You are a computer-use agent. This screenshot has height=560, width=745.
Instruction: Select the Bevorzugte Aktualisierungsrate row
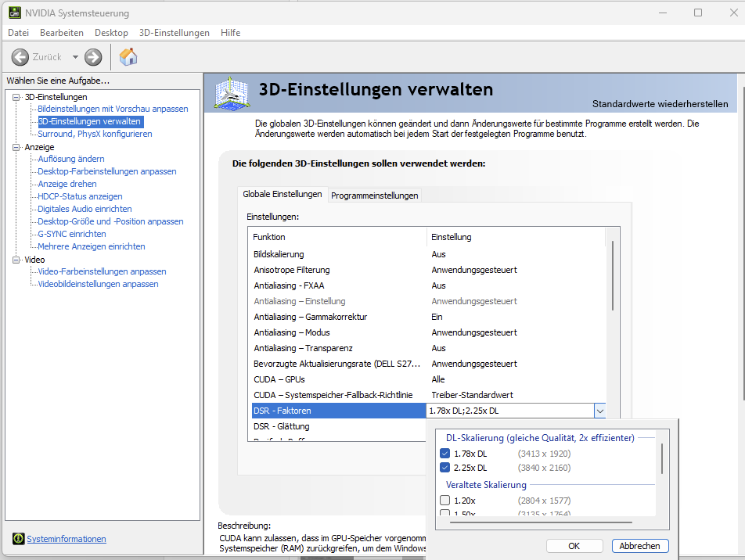point(429,364)
